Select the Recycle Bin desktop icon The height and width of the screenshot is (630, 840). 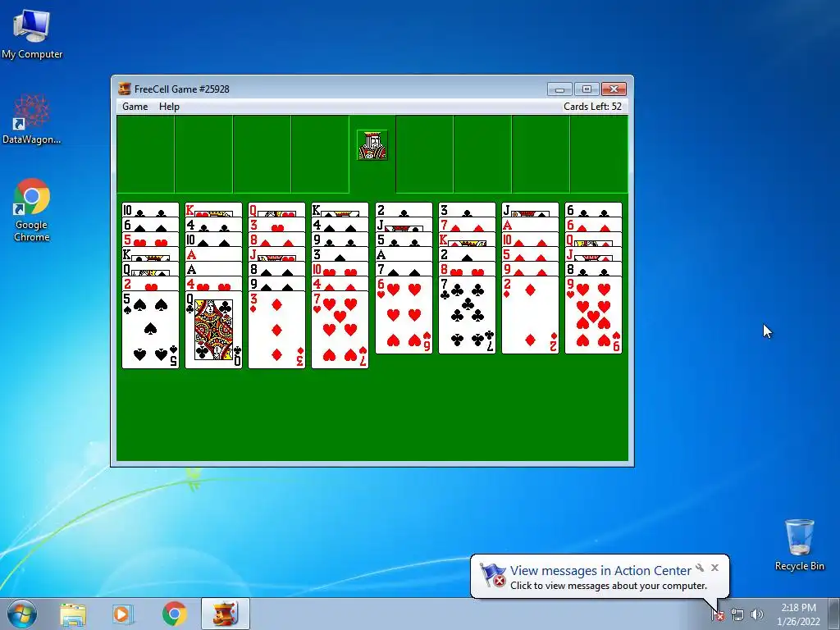(x=799, y=545)
